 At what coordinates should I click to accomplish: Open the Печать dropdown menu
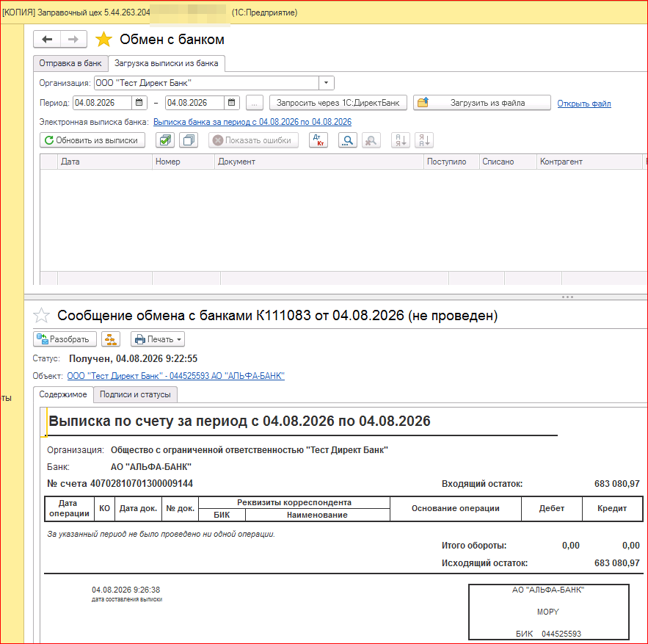tap(158, 339)
